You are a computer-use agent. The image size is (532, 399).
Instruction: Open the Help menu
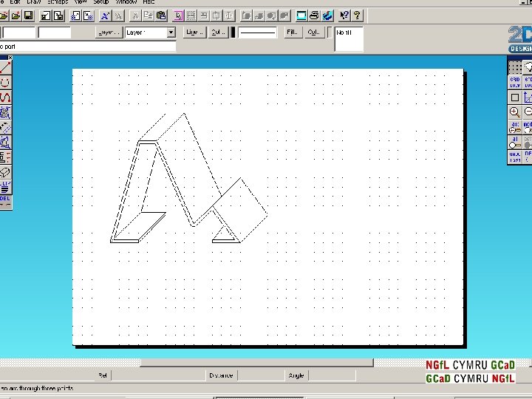pyautogui.click(x=149, y=1)
